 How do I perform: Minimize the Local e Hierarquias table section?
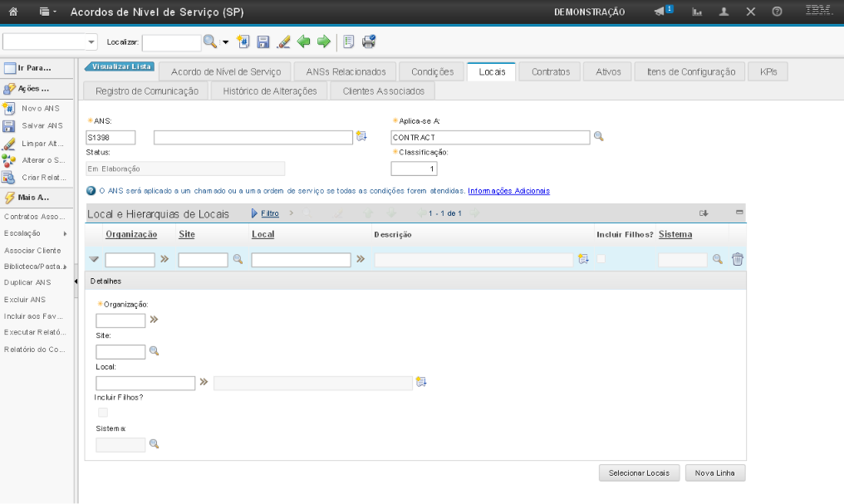[x=738, y=213]
